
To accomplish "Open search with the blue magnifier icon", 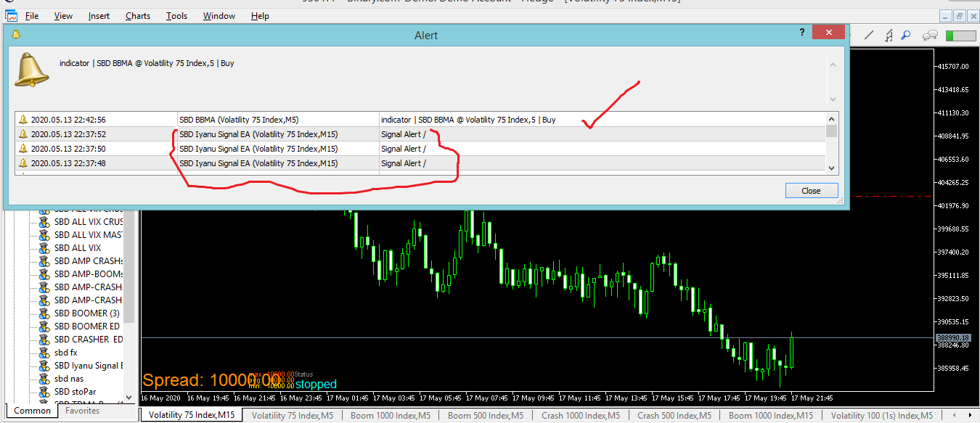I will tap(906, 35).
